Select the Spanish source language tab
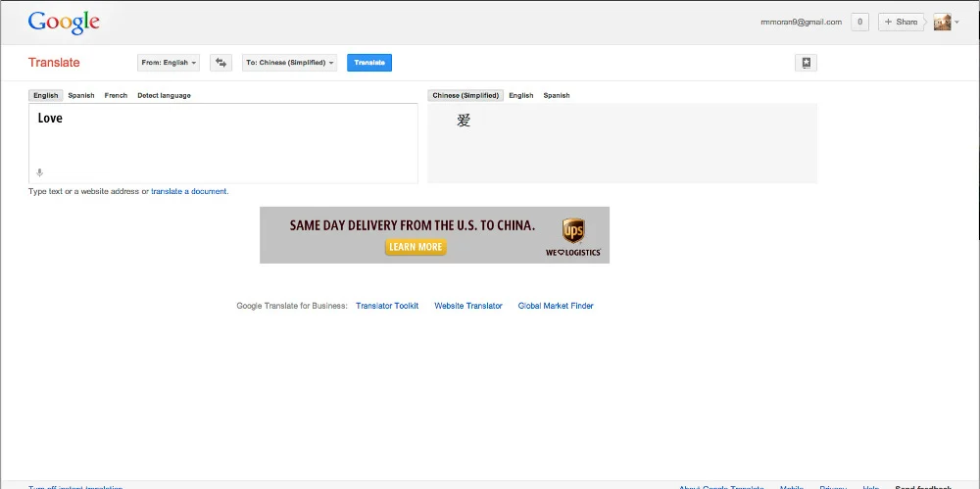The width and height of the screenshot is (980, 489). pyautogui.click(x=81, y=96)
